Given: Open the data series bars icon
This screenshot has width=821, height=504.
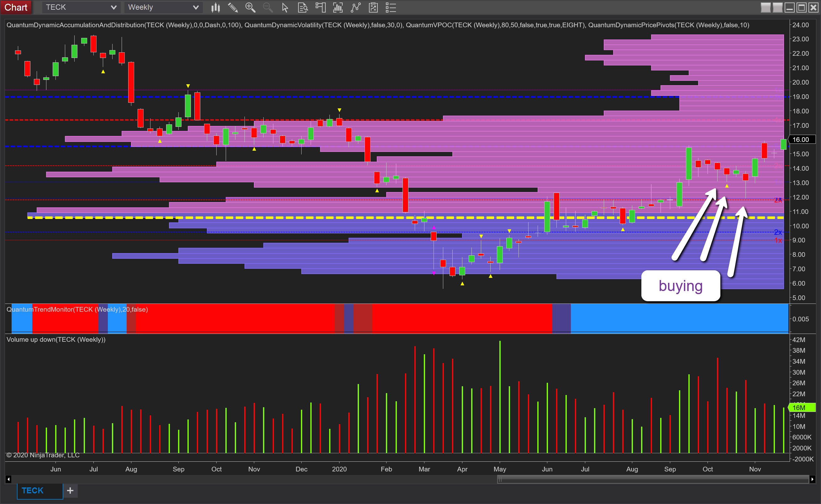Looking at the screenshot, I should [338, 7].
